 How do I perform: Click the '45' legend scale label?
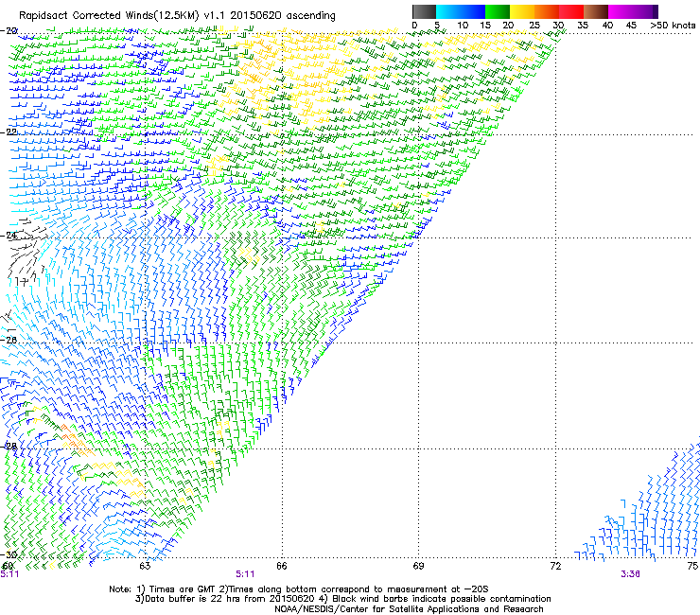631,26
